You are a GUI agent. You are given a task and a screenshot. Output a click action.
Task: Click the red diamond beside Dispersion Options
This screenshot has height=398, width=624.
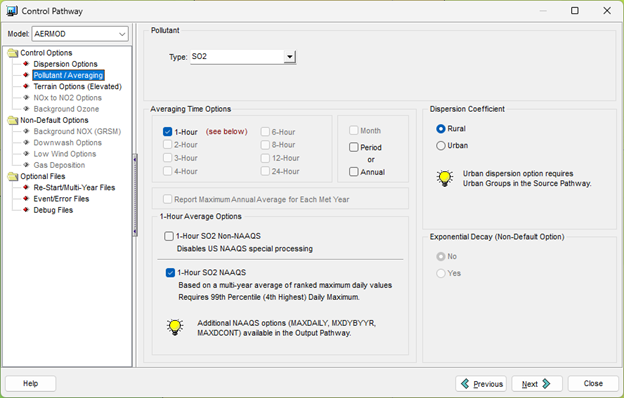26,64
